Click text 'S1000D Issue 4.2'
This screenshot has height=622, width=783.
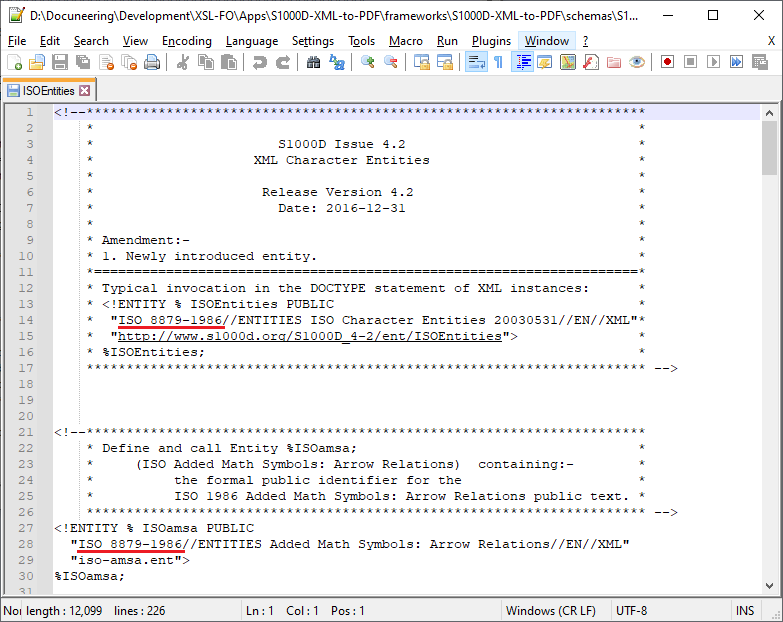point(342,144)
